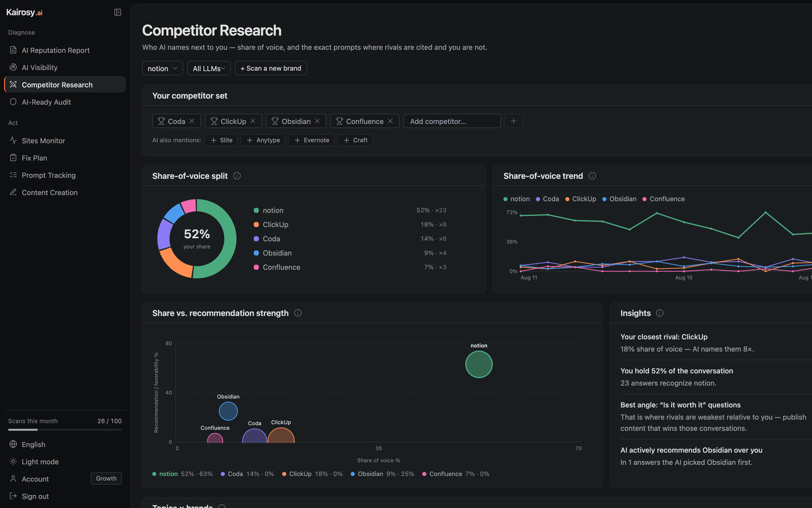Navigate to Sites Monitor

point(65,141)
